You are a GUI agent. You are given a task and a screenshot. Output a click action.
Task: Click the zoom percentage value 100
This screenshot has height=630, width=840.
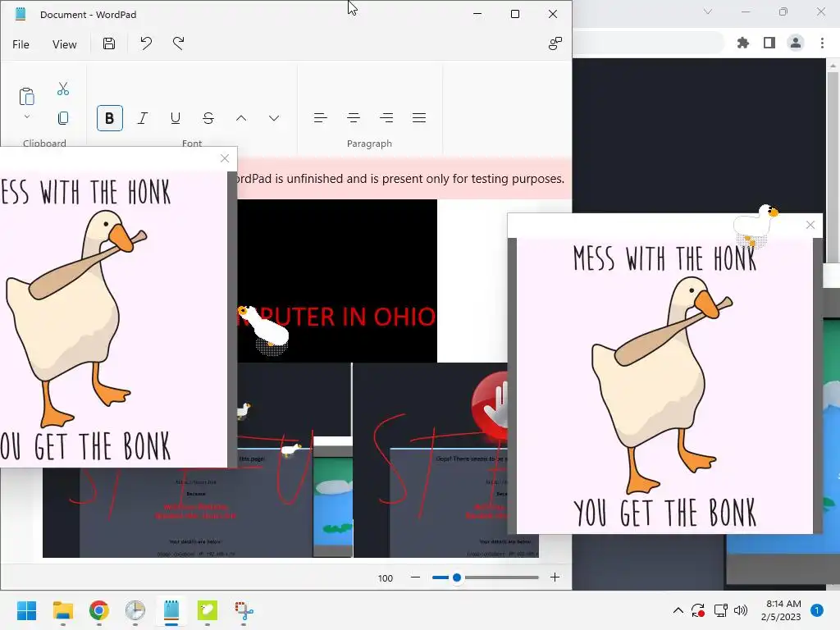pos(386,578)
